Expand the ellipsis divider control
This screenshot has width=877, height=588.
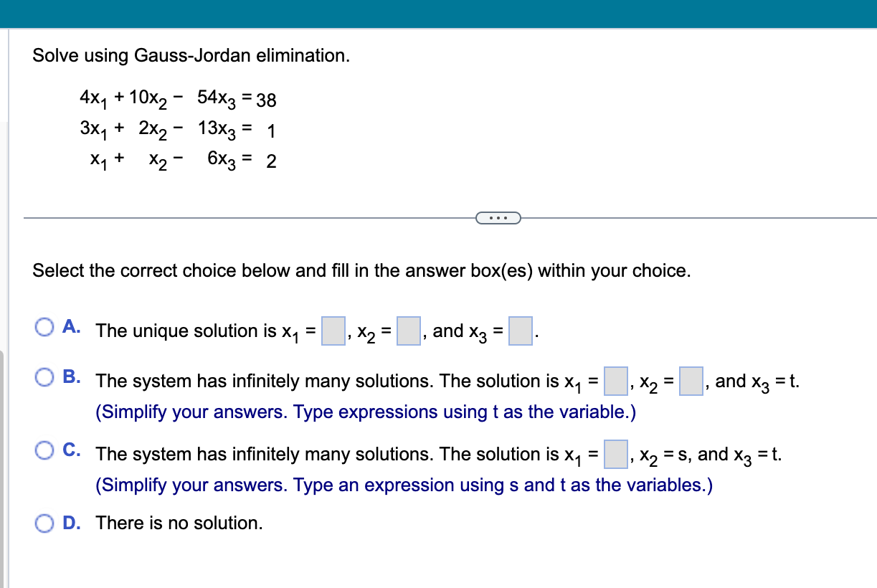point(498,217)
